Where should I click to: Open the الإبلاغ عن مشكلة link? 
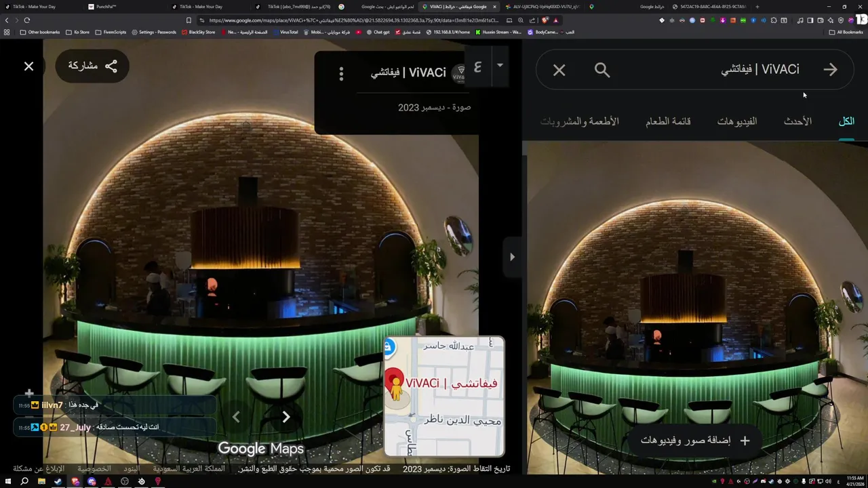coord(39,468)
